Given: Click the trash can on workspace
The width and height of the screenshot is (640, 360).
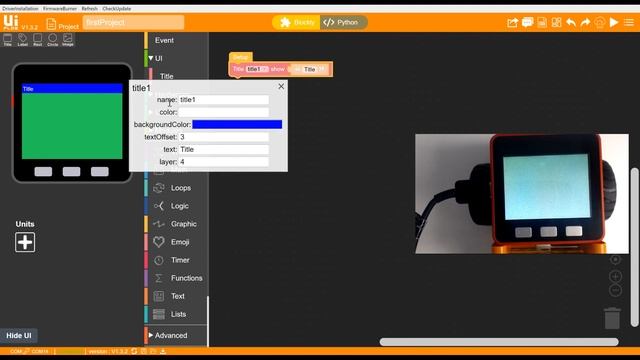Looking at the screenshot, I should pyautogui.click(x=612, y=318).
